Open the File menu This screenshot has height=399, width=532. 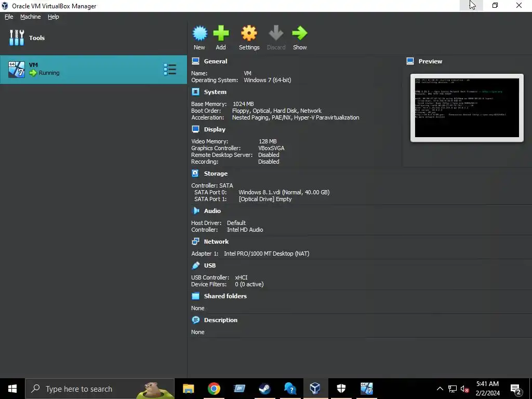point(9,17)
